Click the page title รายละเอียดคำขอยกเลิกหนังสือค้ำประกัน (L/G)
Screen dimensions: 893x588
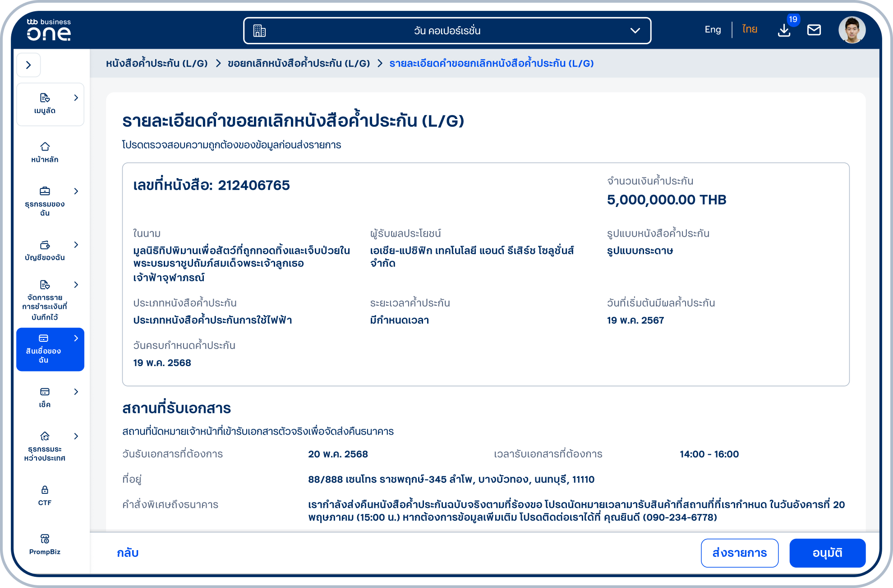click(x=293, y=120)
